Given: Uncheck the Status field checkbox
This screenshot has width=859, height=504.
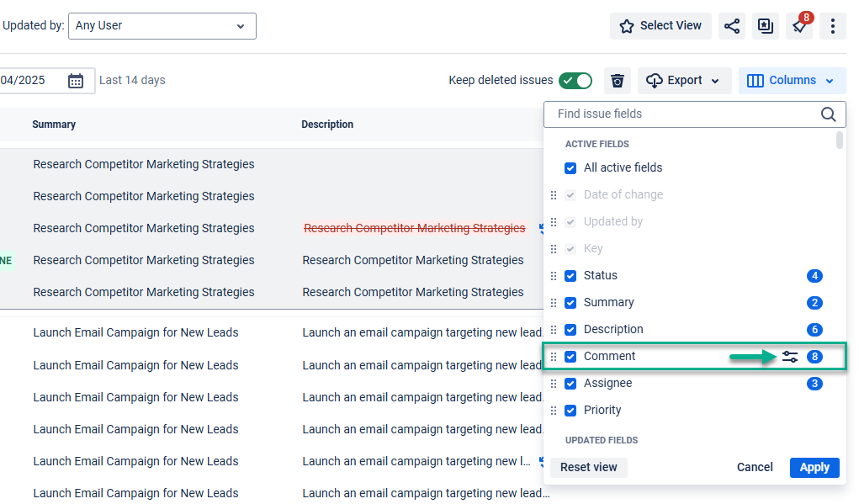Looking at the screenshot, I should click(570, 276).
